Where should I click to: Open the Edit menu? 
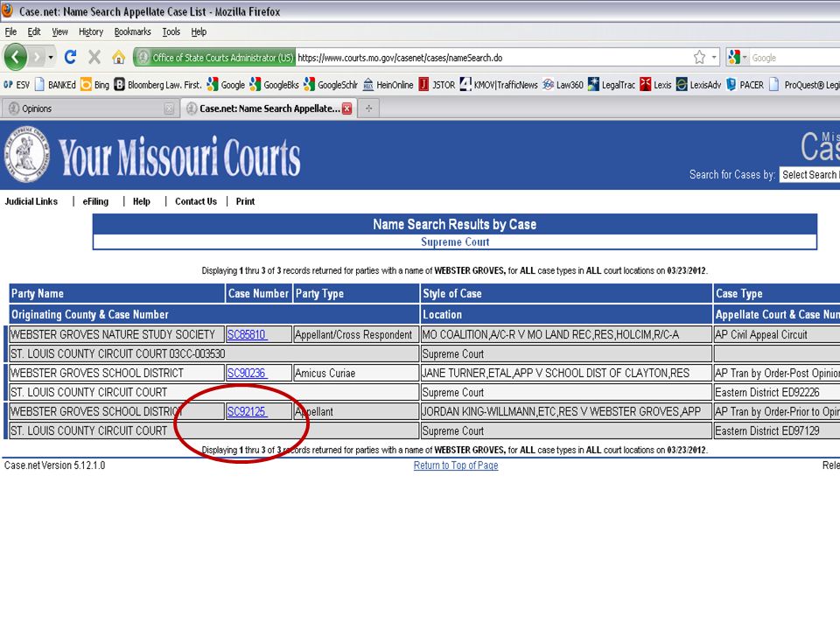[34, 31]
